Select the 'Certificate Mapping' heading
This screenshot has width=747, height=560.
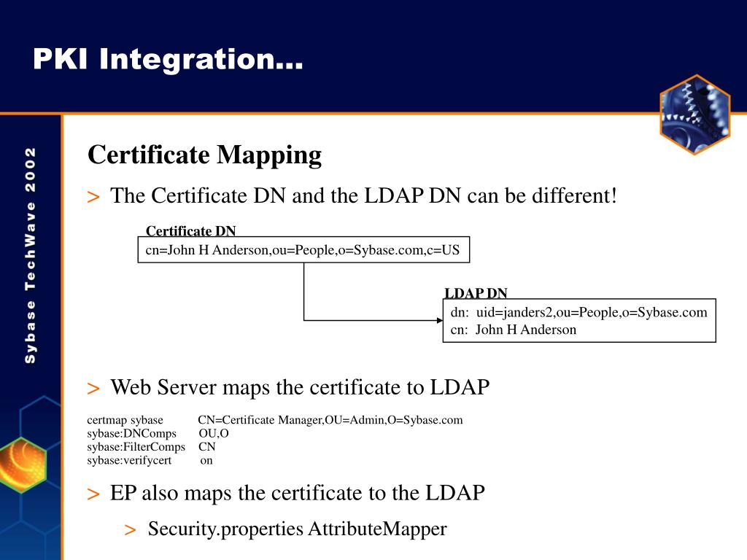point(205,155)
